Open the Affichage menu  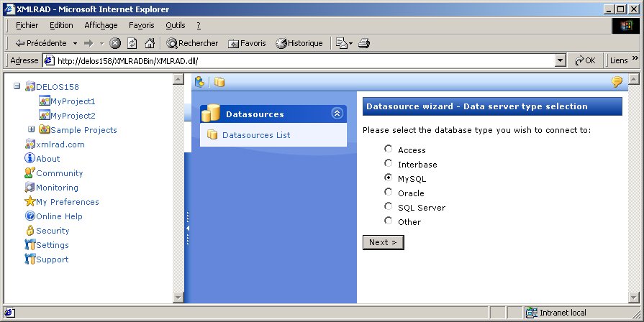pyautogui.click(x=101, y=25)
